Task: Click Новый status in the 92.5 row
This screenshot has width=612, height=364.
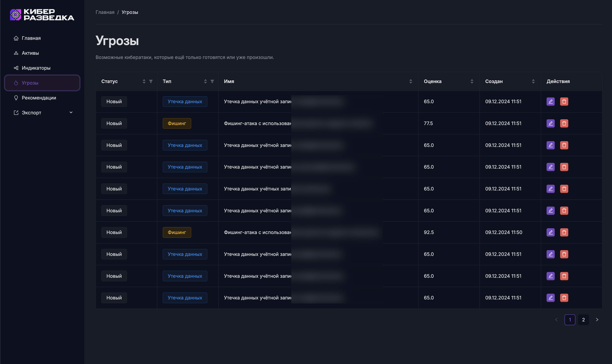Action: 114,232
